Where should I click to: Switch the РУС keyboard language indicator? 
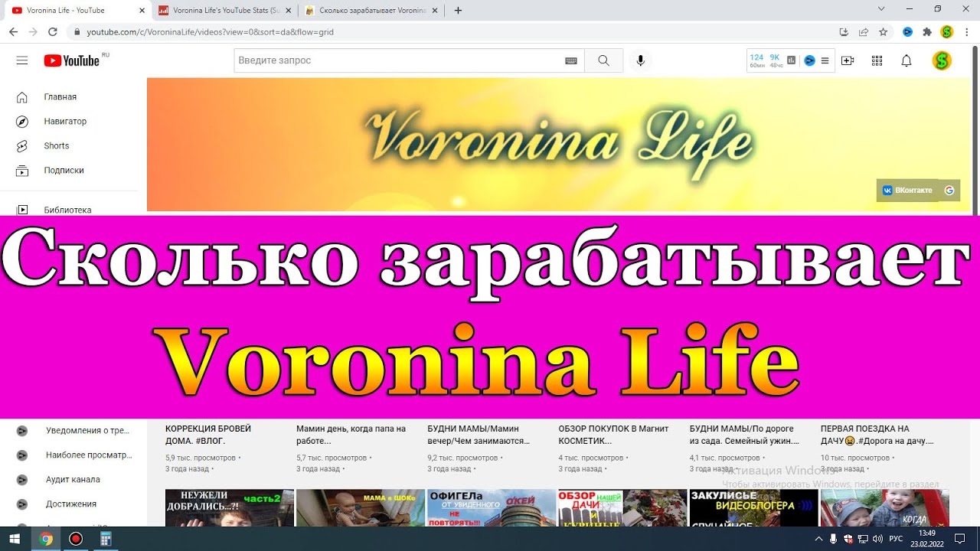[x=895, y=539]
